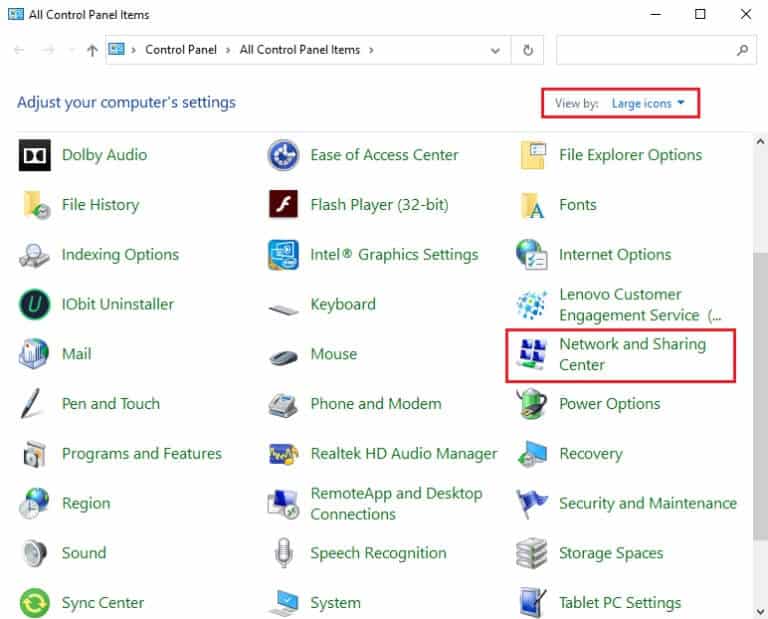Screen dimensions: 768x619
Task: Open the Indexing Options magnifier icon
Action: coord(34,255)
